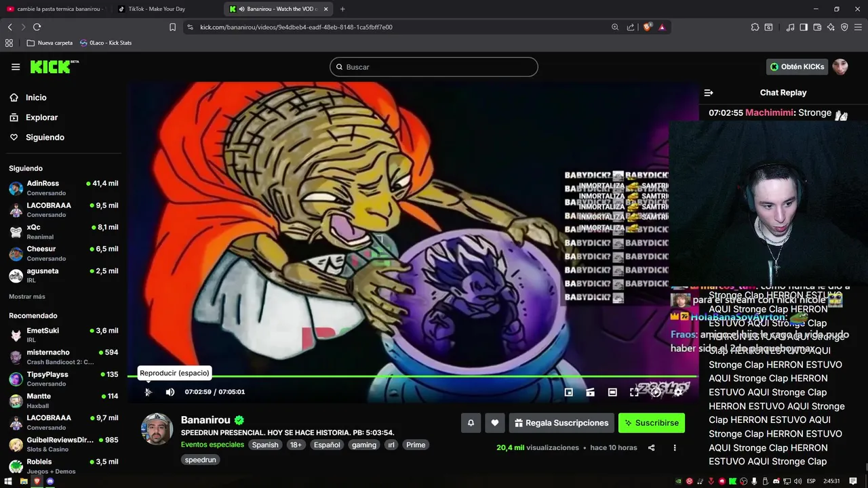
Task: Open TipsyPlayss recommended channel
Action: point(63,378)
